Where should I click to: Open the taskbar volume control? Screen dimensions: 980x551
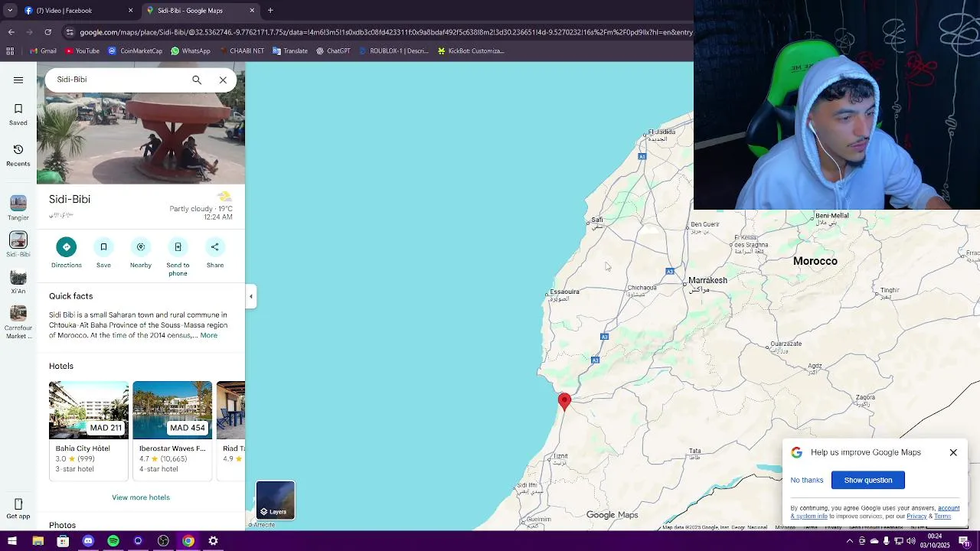911,541
